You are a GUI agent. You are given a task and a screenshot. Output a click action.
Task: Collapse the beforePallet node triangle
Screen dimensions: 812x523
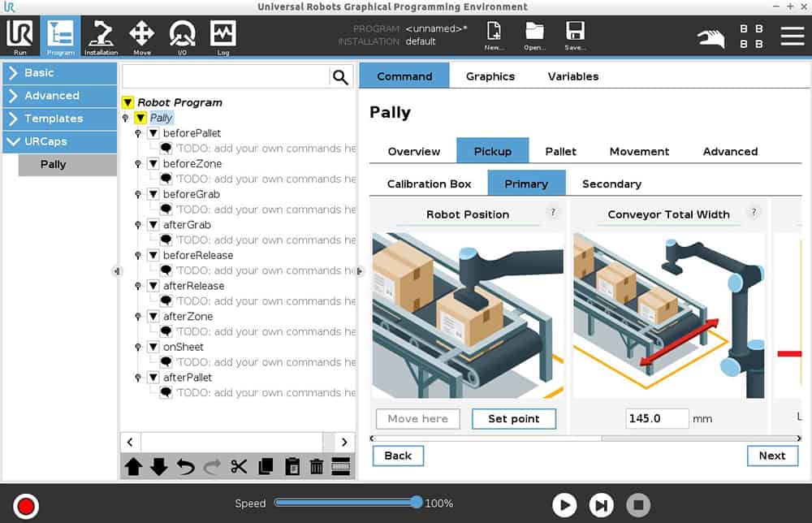pyautogui.click(x=153, y=133)
